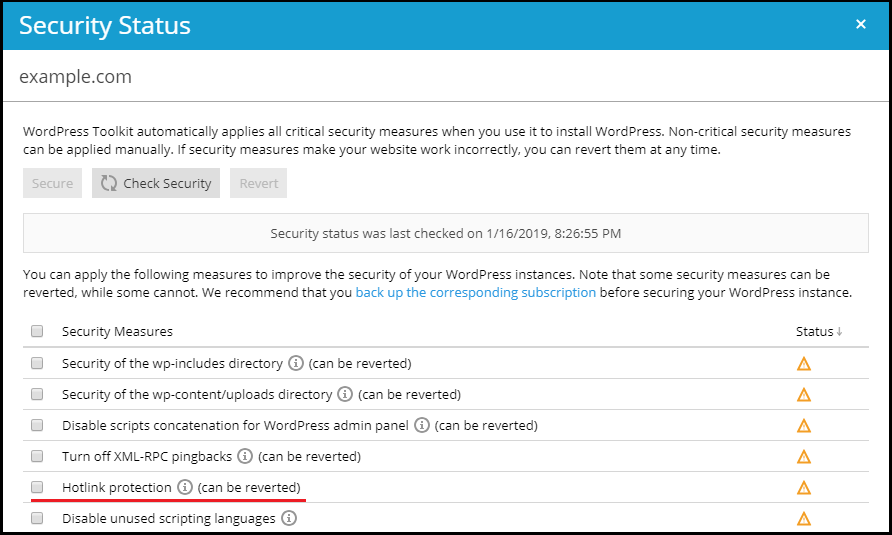
Task: Open back up the corresponding subscription link
Action: [475, 293]
